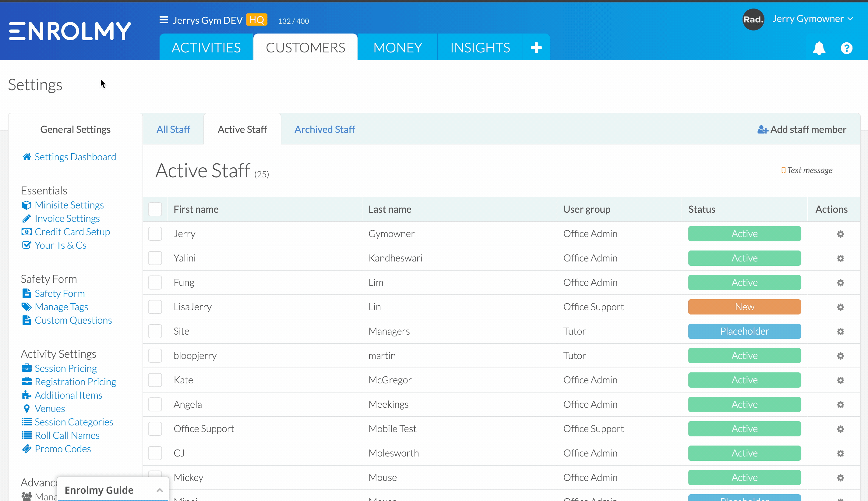
Task: Click the ticket icon beside Promo Codes
Action: 26,449
